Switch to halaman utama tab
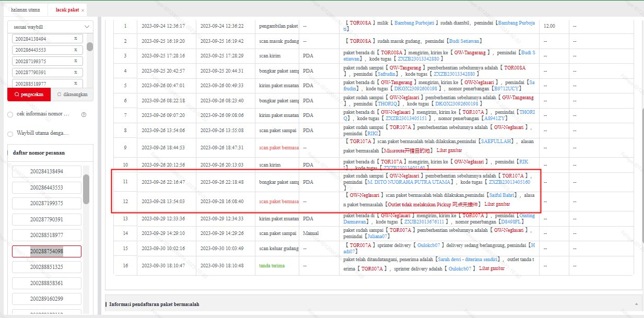 (25, 10)
